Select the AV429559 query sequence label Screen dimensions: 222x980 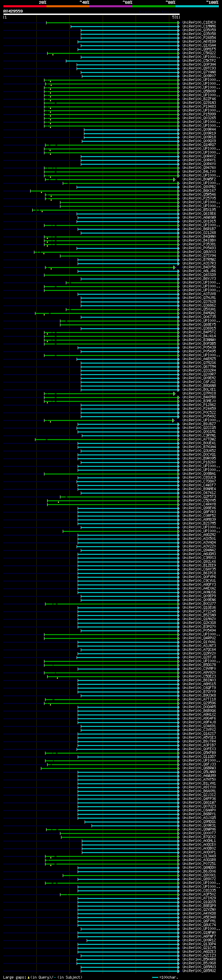pyautogui.click(x=13, y=11)
